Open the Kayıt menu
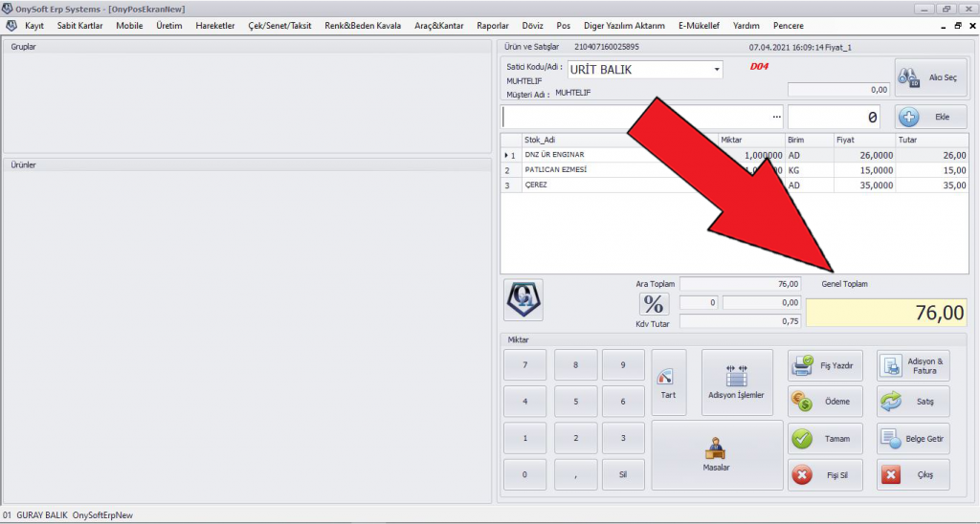This screenshot has height=524, width=980. coord(34,26)
